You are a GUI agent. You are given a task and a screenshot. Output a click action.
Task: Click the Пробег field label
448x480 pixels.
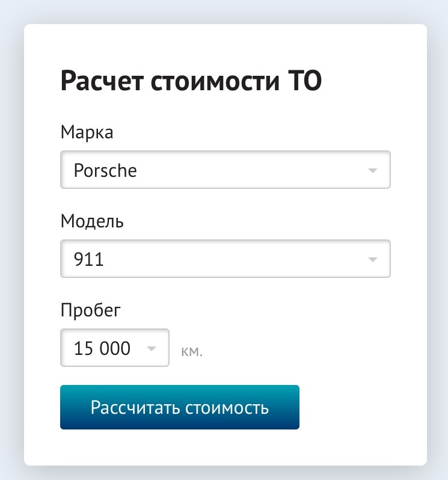point(91,310)
